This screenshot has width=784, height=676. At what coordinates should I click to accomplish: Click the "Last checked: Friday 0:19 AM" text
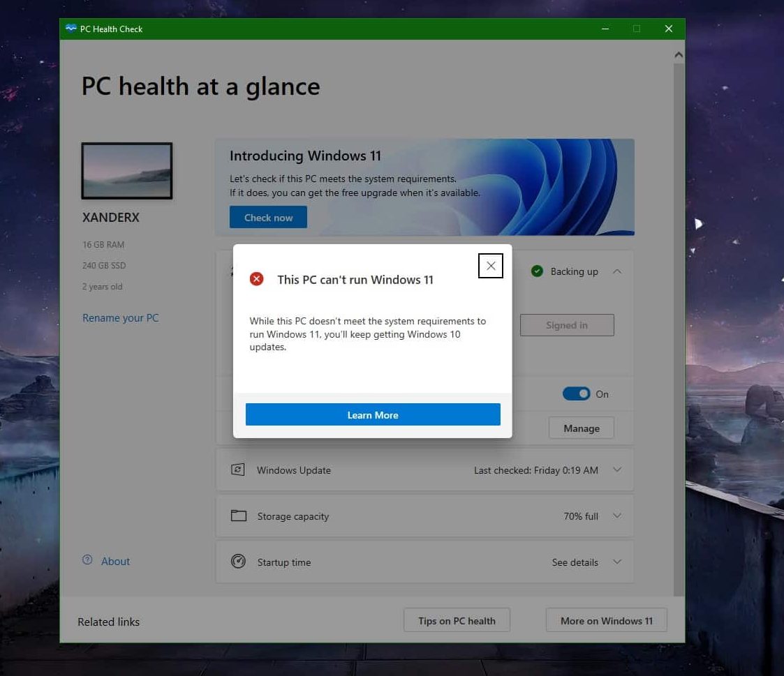535,470
